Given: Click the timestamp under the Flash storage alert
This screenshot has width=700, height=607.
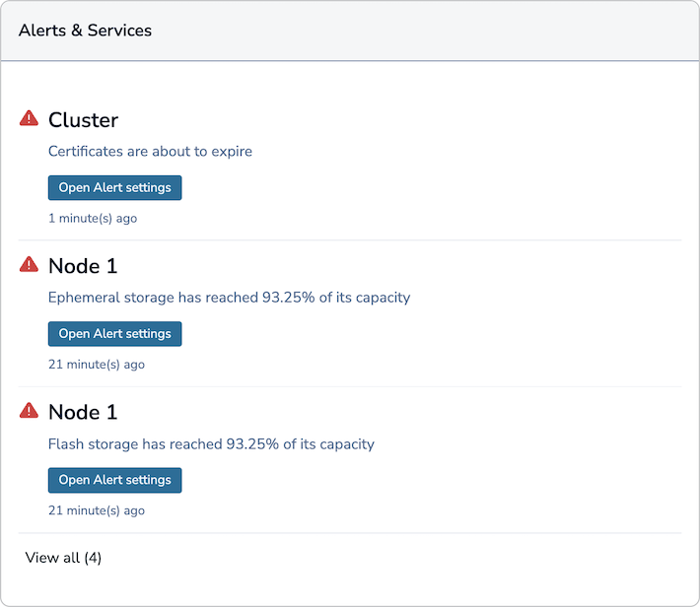Looking at the screenshot, I should point(97,510).
